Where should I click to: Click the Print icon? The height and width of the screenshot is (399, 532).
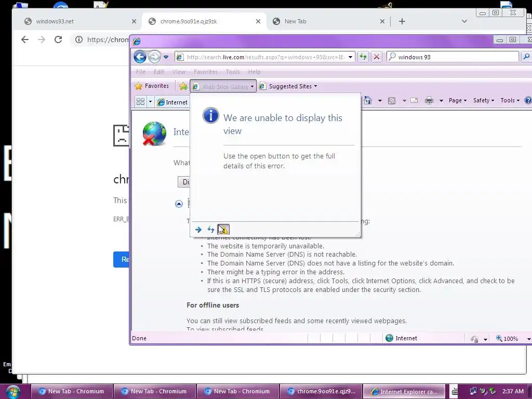point(429,100)
